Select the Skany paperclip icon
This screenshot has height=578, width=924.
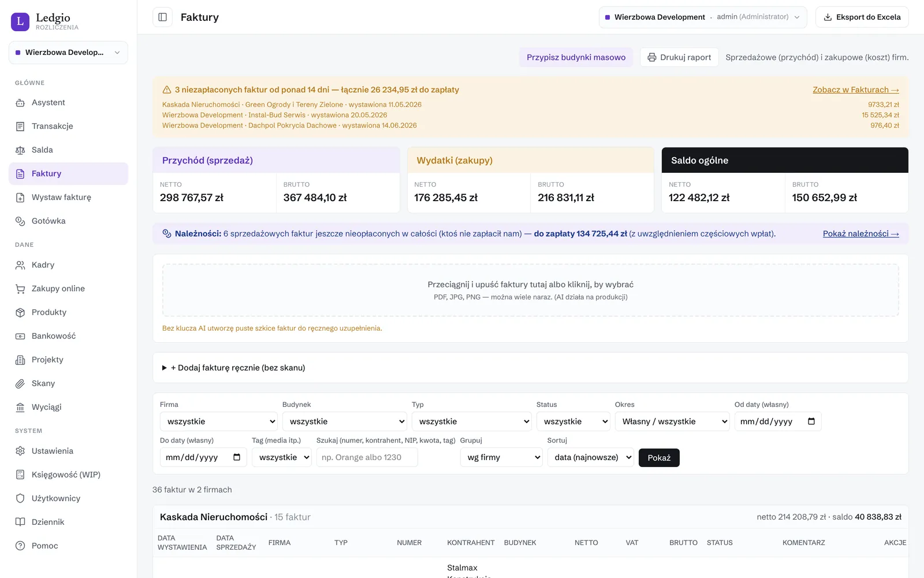(x=20, y=384)
